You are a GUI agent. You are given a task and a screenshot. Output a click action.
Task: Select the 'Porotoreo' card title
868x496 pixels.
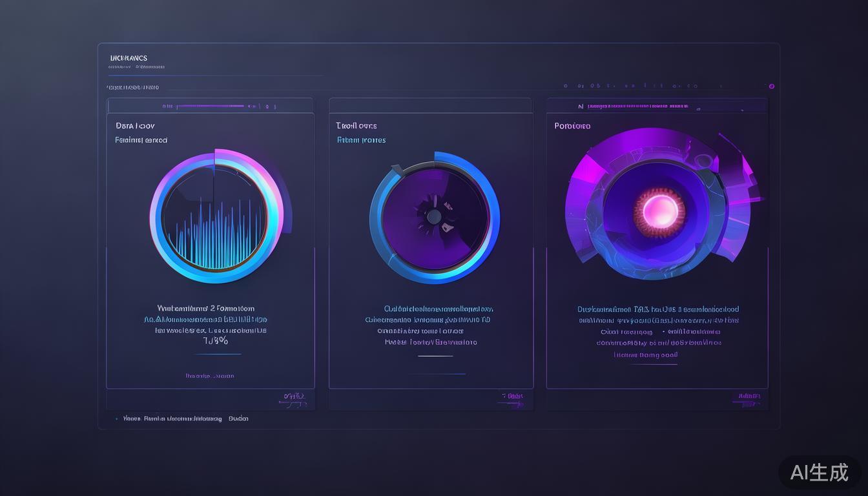572,126
